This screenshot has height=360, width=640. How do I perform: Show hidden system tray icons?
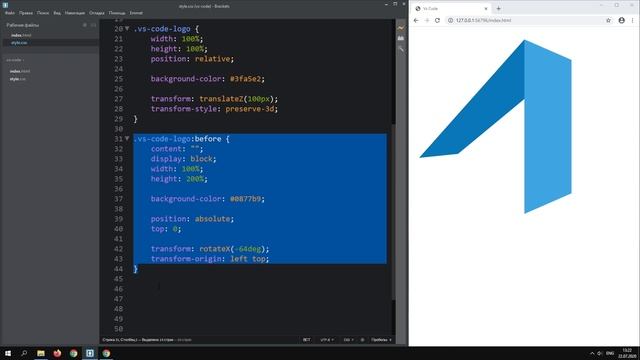click(x=592, y=353)
